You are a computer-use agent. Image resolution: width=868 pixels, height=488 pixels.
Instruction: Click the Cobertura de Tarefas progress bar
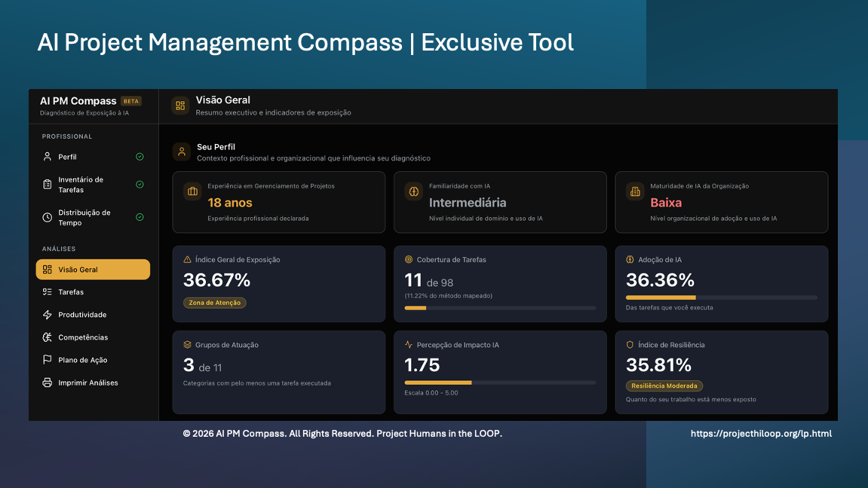tap(500, 308)
